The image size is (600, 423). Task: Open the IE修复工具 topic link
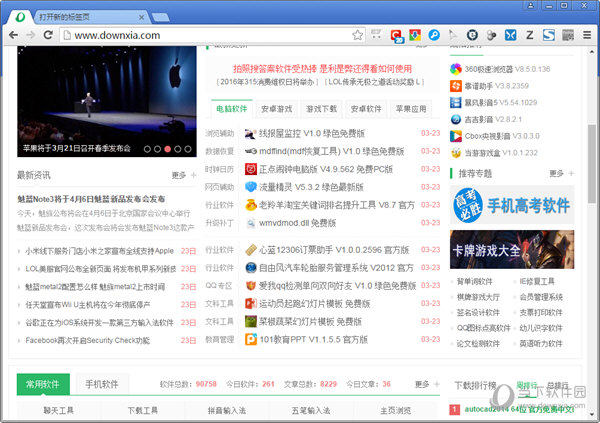click(x=537, y=281)
